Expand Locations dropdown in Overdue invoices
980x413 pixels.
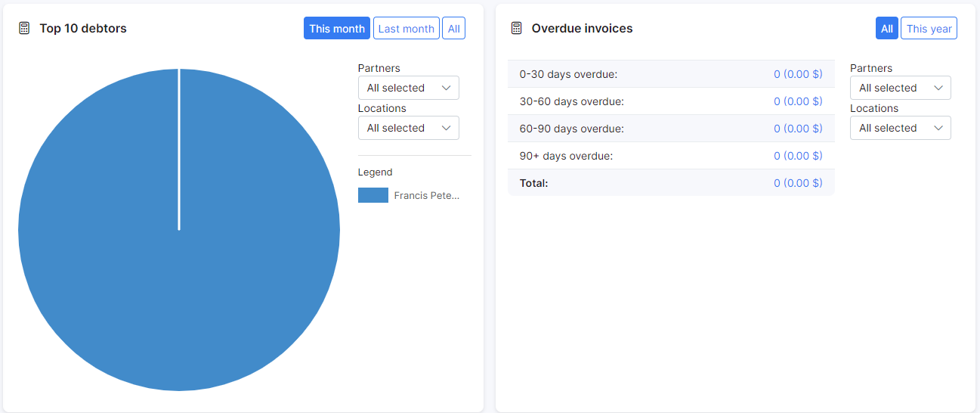coord(900,128)
